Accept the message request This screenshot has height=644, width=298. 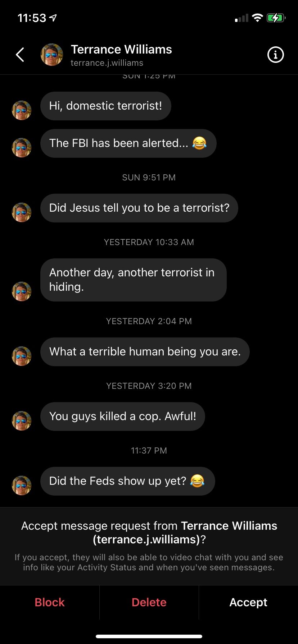tap(248, 602)
